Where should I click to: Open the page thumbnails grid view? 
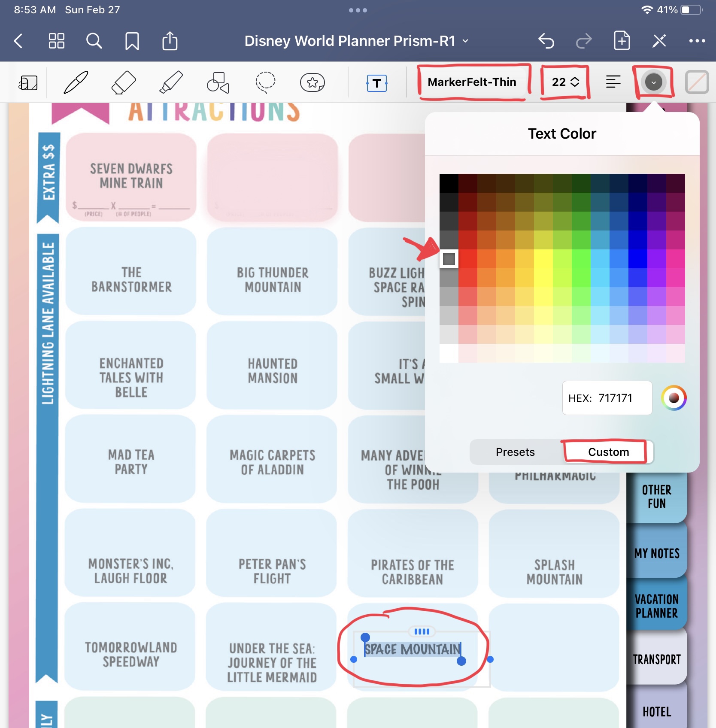(x=56, y=41)
